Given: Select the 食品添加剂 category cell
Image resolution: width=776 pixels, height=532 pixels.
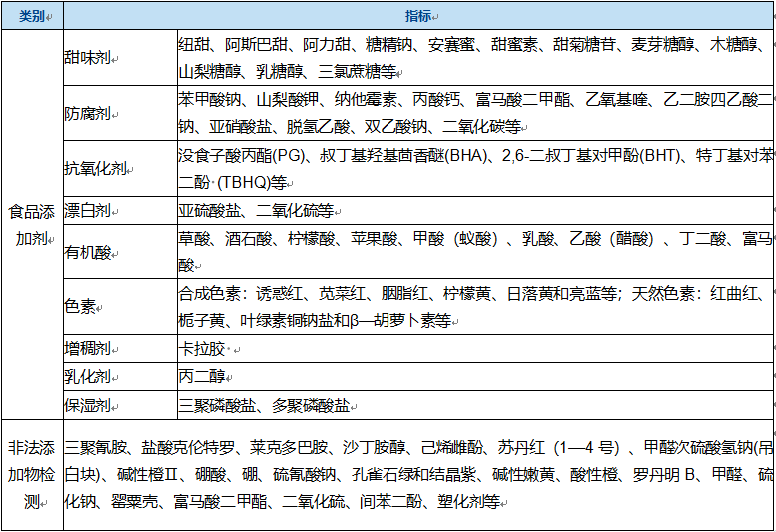Looking at the screenshot, I should tap(30, 224).
